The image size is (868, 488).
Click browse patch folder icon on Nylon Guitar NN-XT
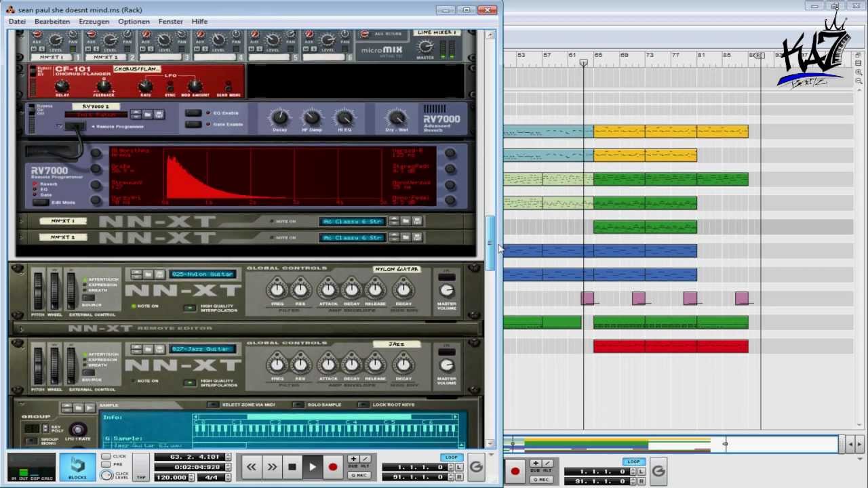148,274
